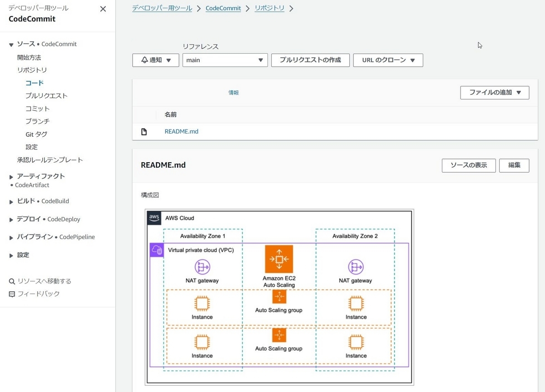
Task: Click the search magnifier icon beside リソースへ移動する
Action: pos(12,281)
